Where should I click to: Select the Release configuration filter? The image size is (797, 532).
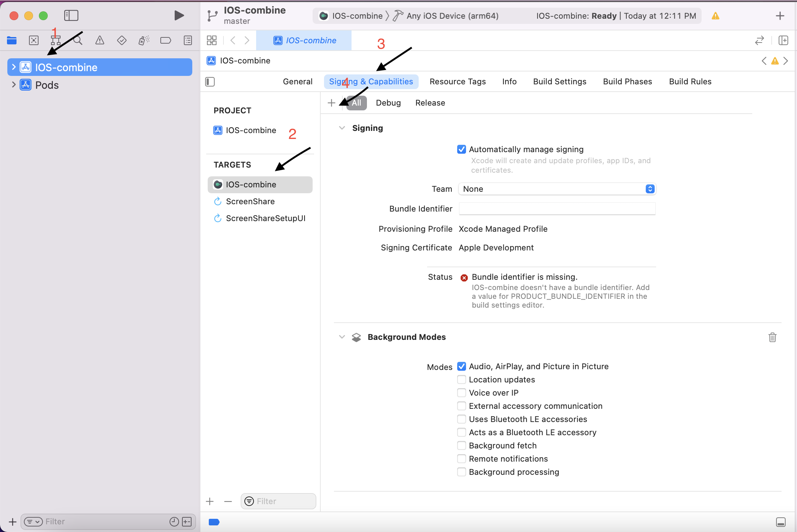point(430,103)
